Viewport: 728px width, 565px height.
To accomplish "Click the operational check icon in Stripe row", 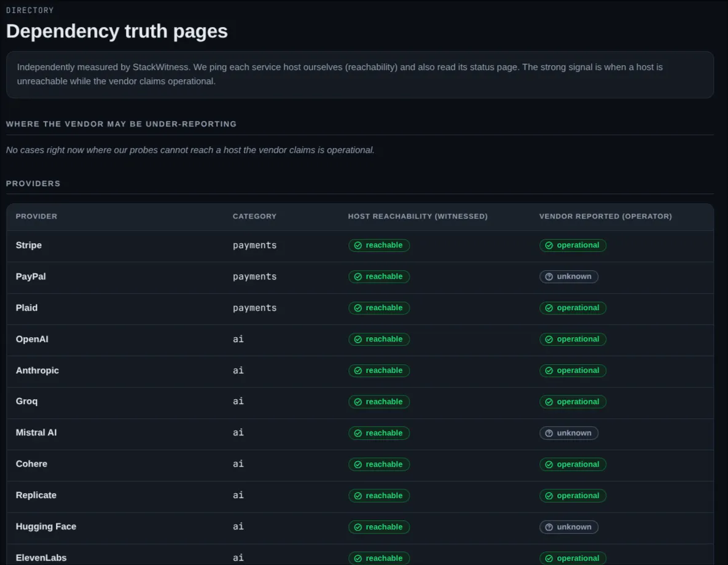I will (x=549, y=246).
